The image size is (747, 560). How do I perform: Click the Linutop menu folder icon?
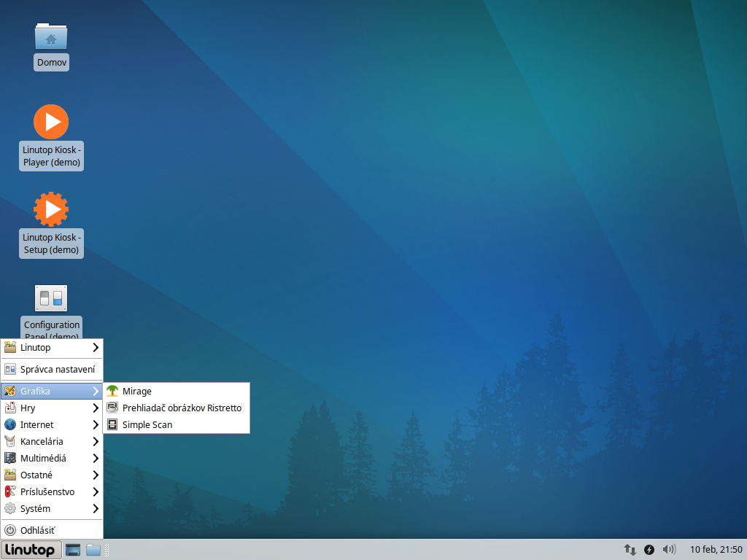pyautogui.click(x=10, y=347)
